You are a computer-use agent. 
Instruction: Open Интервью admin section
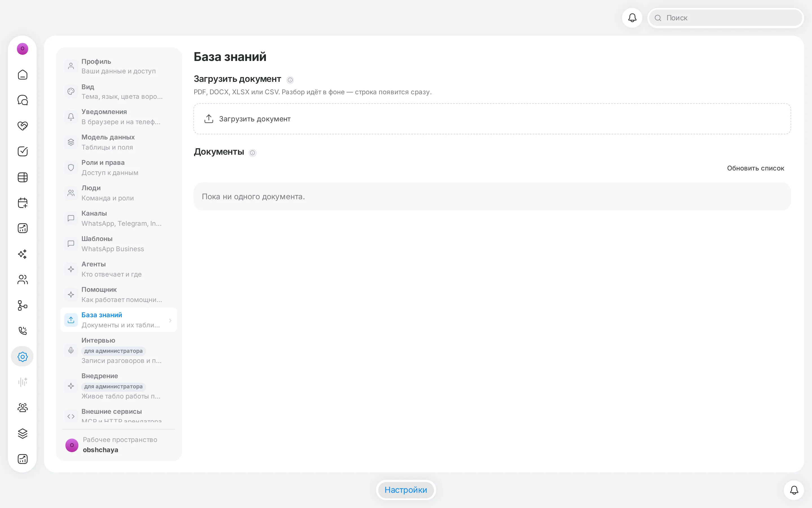point(119,351)
